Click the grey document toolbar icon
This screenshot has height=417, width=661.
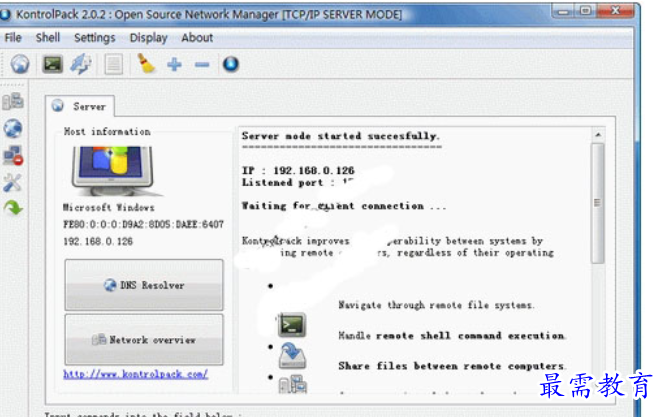[113, 65]
